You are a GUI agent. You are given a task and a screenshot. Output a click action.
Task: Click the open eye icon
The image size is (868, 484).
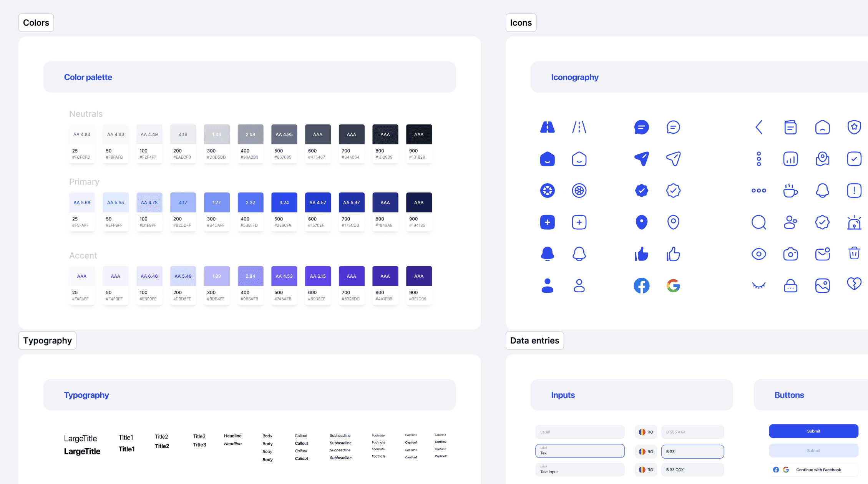pos(759,254)
